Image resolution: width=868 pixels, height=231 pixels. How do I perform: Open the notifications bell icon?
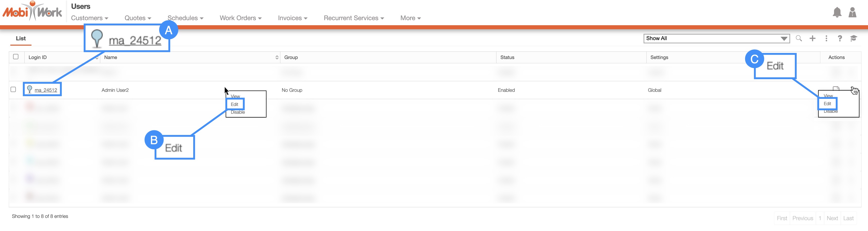coord(837,13)
